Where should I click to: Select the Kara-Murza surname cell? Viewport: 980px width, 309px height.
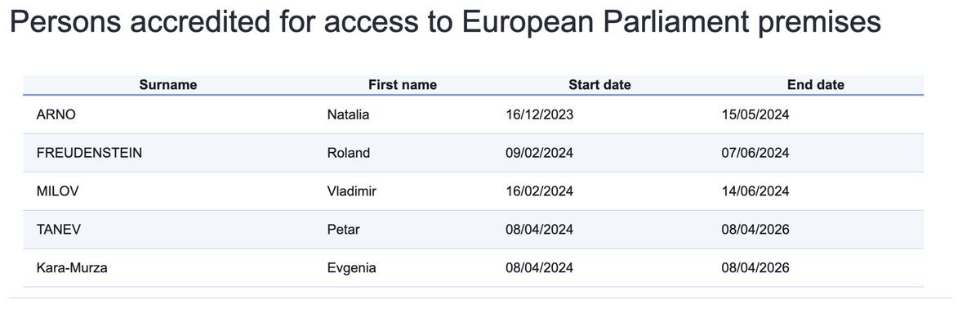coord(72,268)
